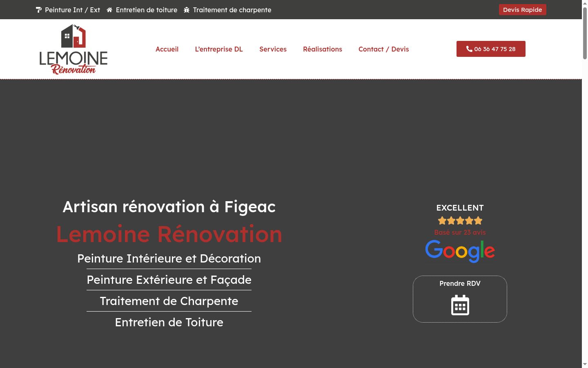This screenshot has width=588, height=368.
Task: Click the bug icon beside Traitement de charpente
Action: (187, 10)
